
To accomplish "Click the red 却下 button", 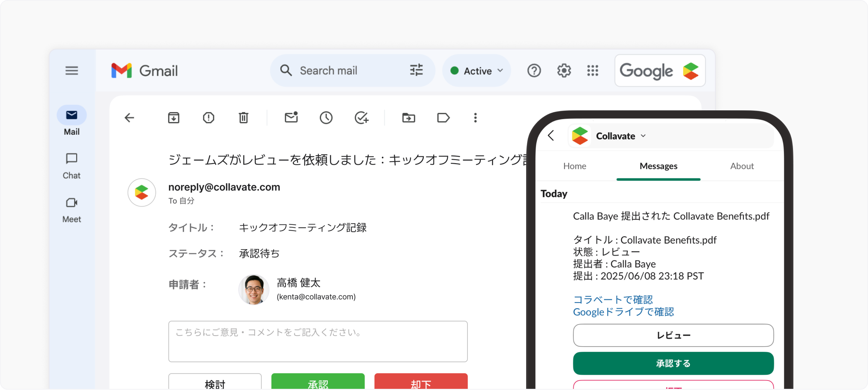I will click(x=421, y=382).
